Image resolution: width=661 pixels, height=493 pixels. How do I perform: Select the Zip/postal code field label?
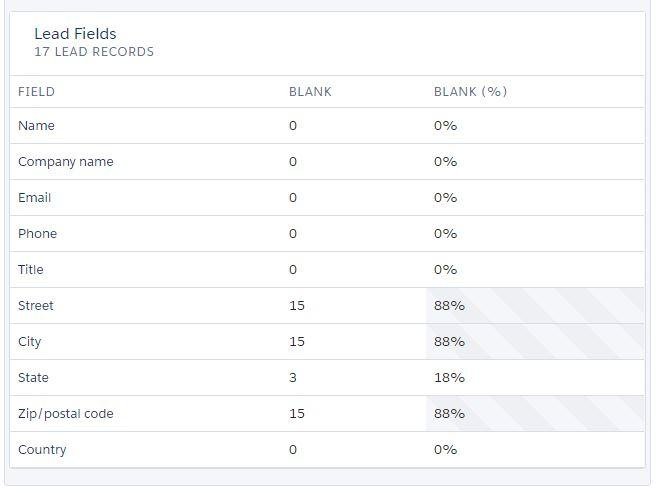coord(66,414)
